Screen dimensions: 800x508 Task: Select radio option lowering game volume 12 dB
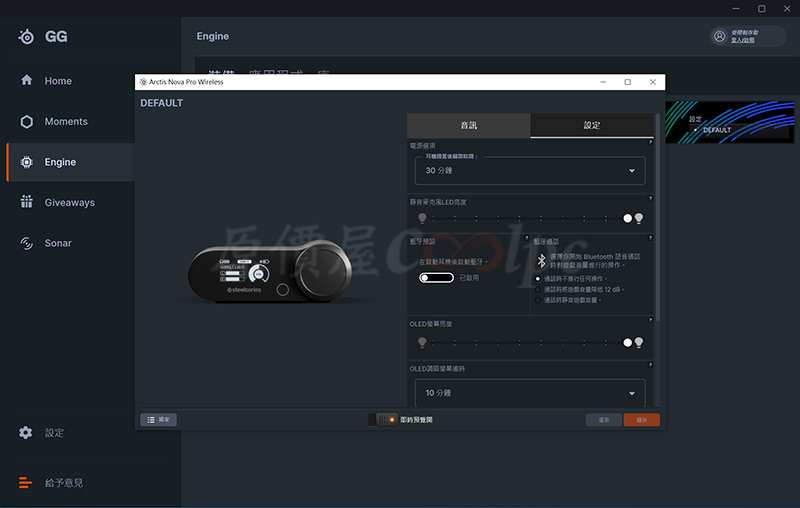coord(537,289)
